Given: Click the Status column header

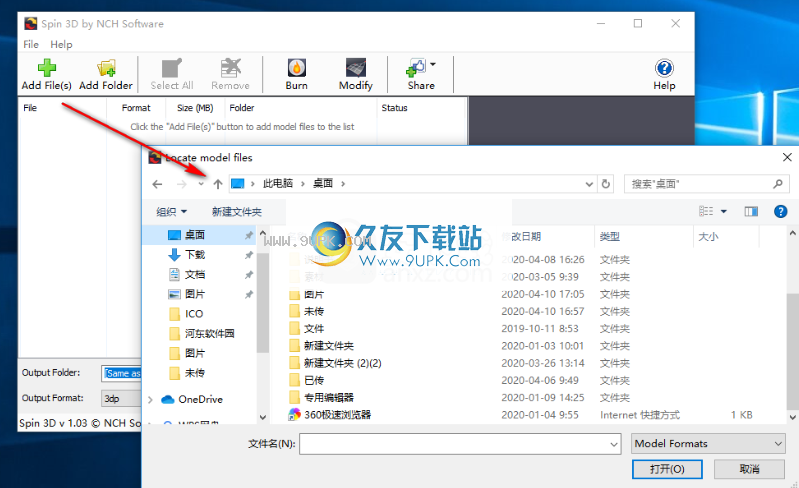Looking at the screenshot, I should [394, 107].
